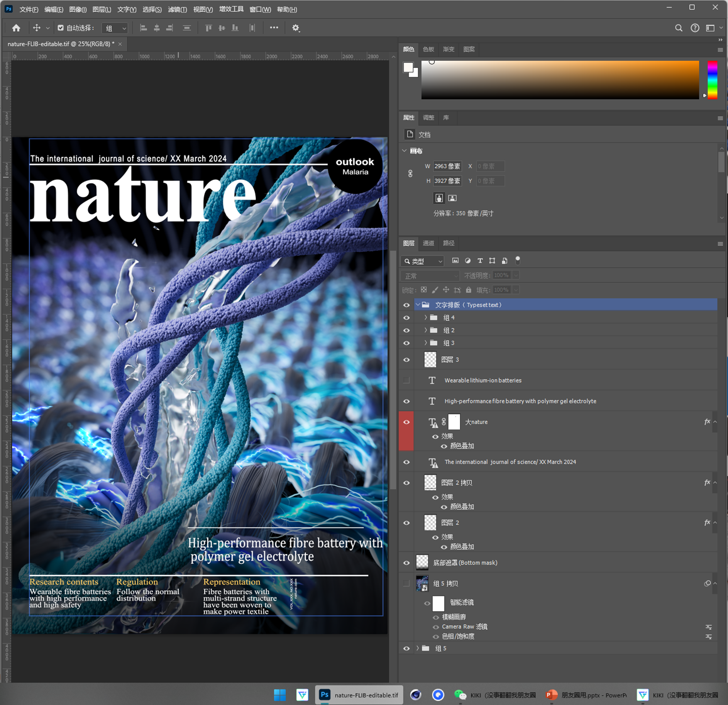The height and width of the screenshot is (705, 728).
Task: Lock transparent pixels icon
Action: [424, 290]
